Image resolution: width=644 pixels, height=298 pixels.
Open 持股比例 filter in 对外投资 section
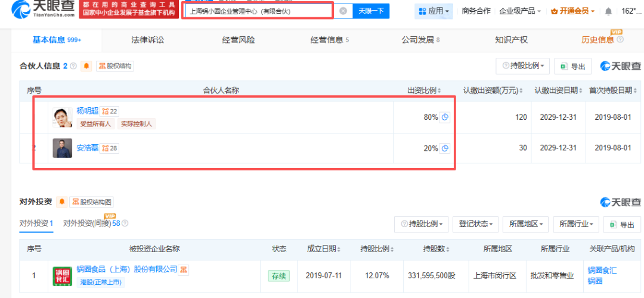coord(422,224)
